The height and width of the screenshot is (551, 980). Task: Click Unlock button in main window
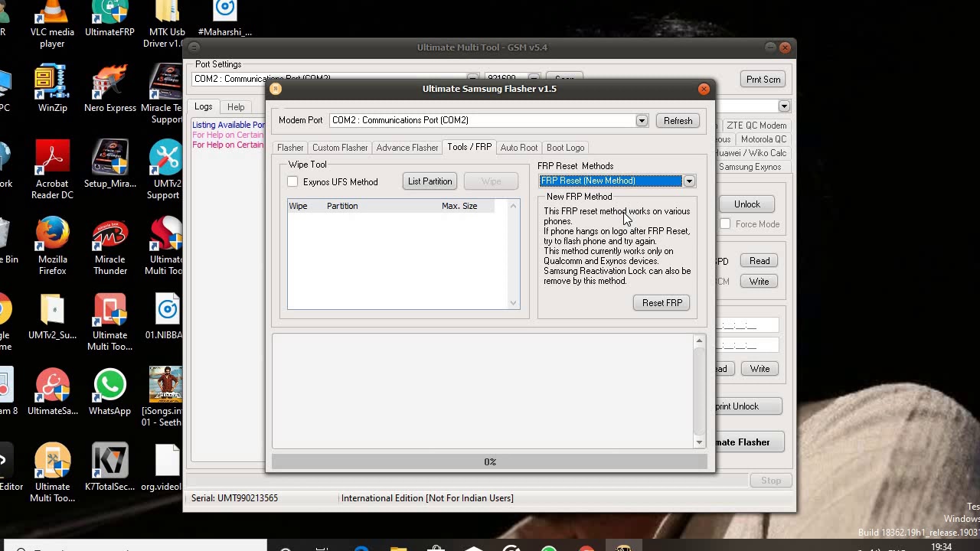(746, 204)
